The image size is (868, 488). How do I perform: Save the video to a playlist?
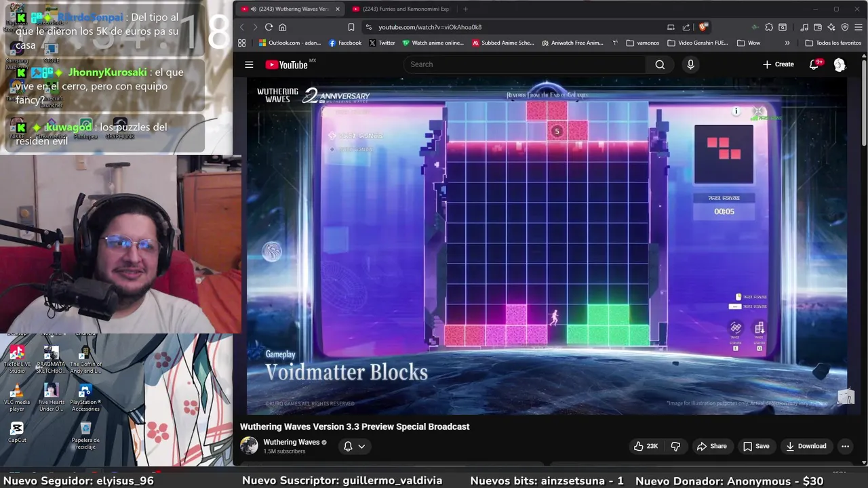[x=756, y=446]
